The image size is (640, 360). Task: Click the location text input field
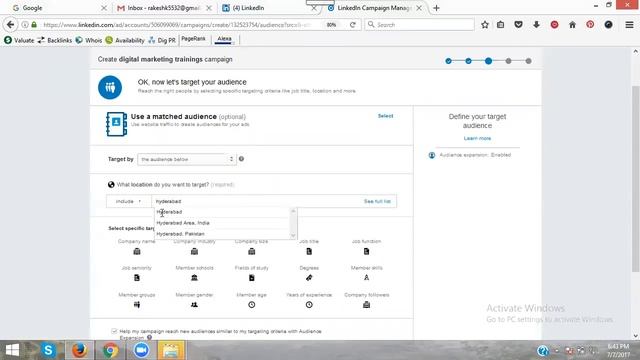(257, 201)
